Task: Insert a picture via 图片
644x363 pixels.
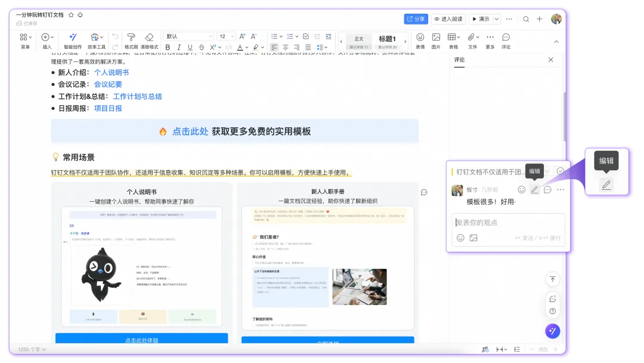Action: [436, 41]
